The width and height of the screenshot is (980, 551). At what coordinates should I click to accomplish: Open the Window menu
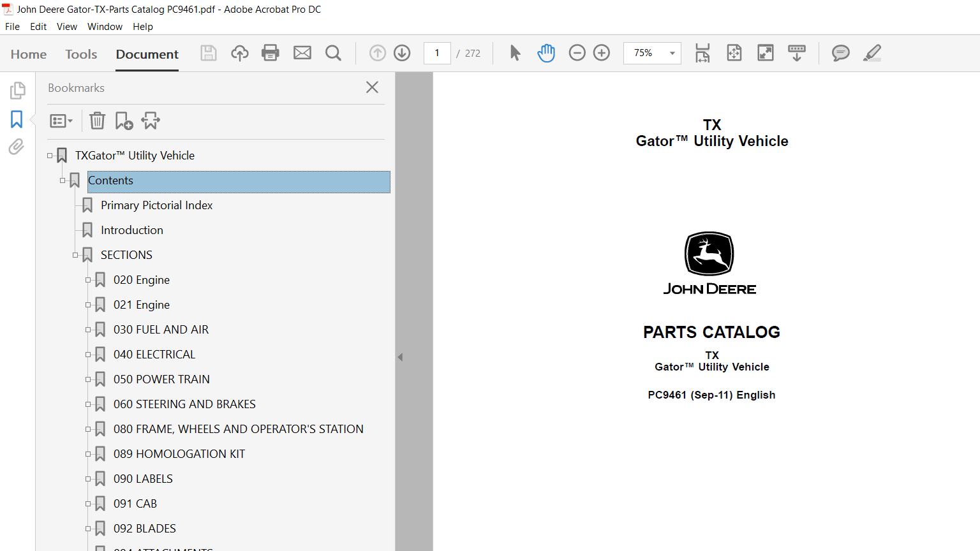(105, 27)
